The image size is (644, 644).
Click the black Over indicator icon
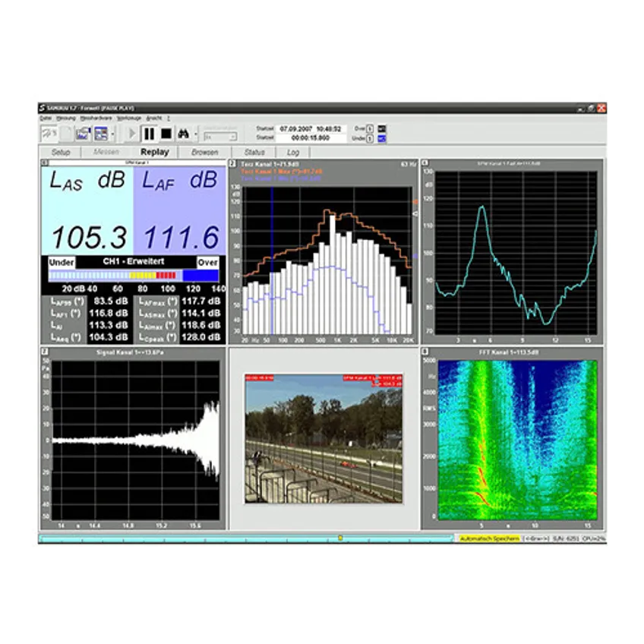tap(381, 129)
